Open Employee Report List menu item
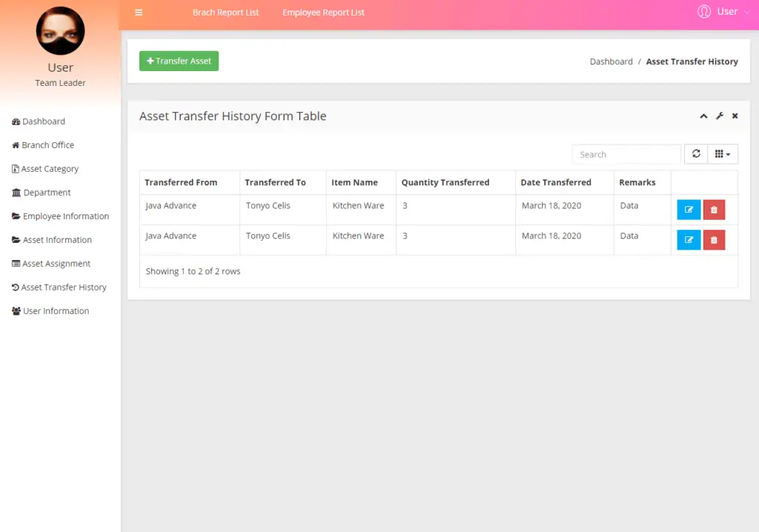Viewport: 759px width, 532px height. pos(323,12)
